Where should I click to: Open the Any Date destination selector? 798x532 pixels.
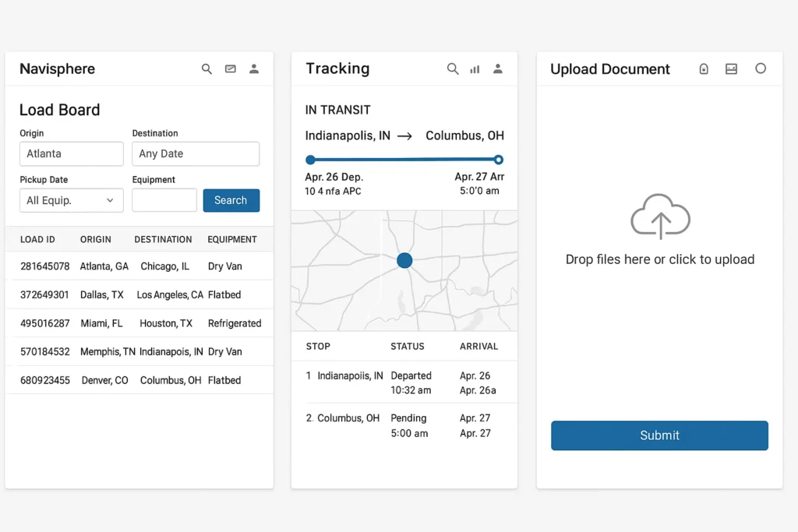tap(196, 153)
